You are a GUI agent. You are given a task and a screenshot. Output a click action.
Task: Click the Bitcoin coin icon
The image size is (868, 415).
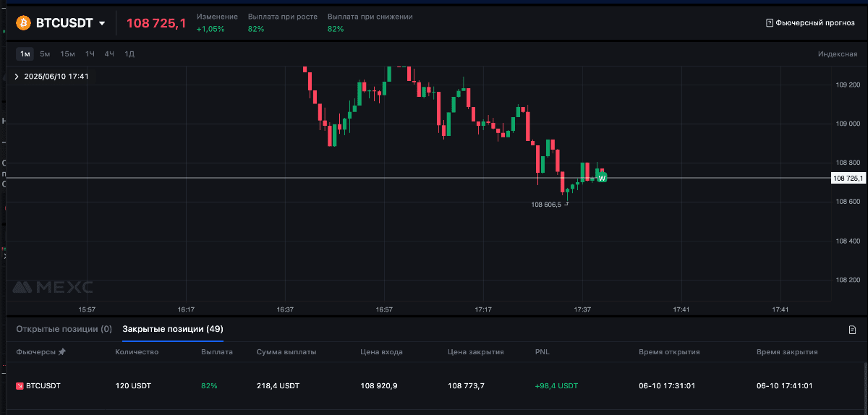tap(24, 23)
